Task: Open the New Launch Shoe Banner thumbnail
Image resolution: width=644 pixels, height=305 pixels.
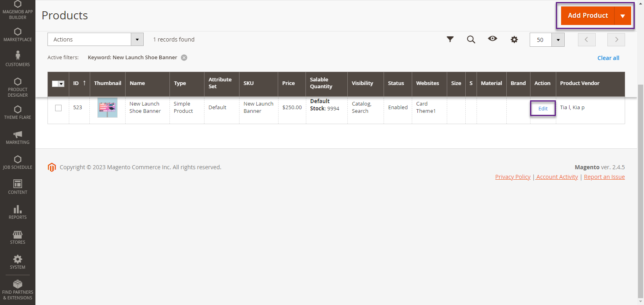Action: 107,108
